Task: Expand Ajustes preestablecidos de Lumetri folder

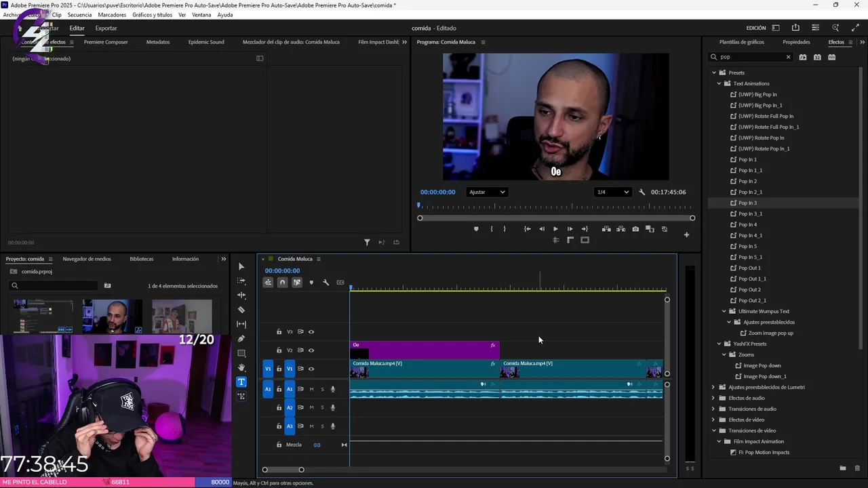Action: [713, 387]
